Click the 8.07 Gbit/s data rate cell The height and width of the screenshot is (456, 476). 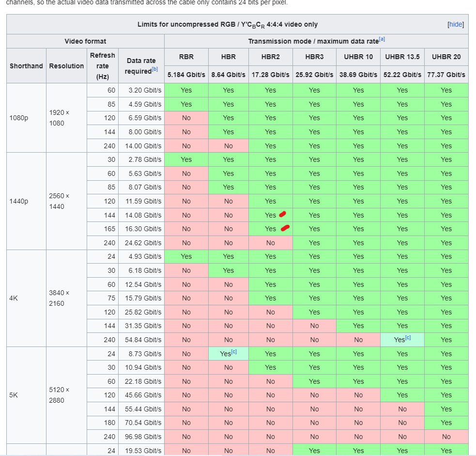pyautogui.click(x=141, y=187)
